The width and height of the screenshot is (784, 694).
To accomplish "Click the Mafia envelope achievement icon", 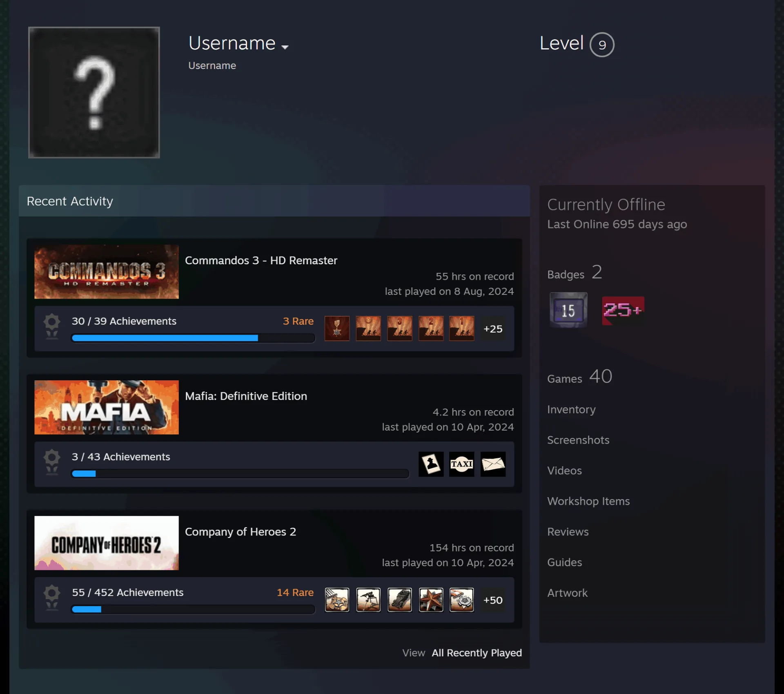I will pos(493,464).
